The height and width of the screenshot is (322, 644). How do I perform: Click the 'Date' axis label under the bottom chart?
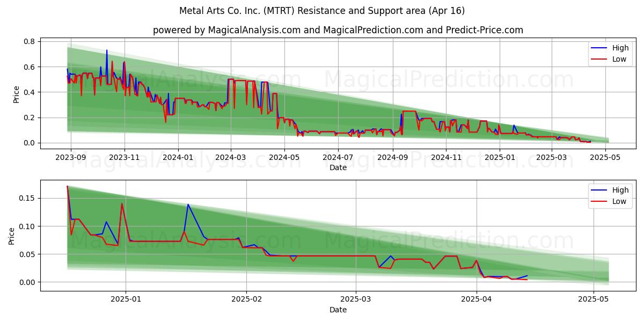coord(338,310)
